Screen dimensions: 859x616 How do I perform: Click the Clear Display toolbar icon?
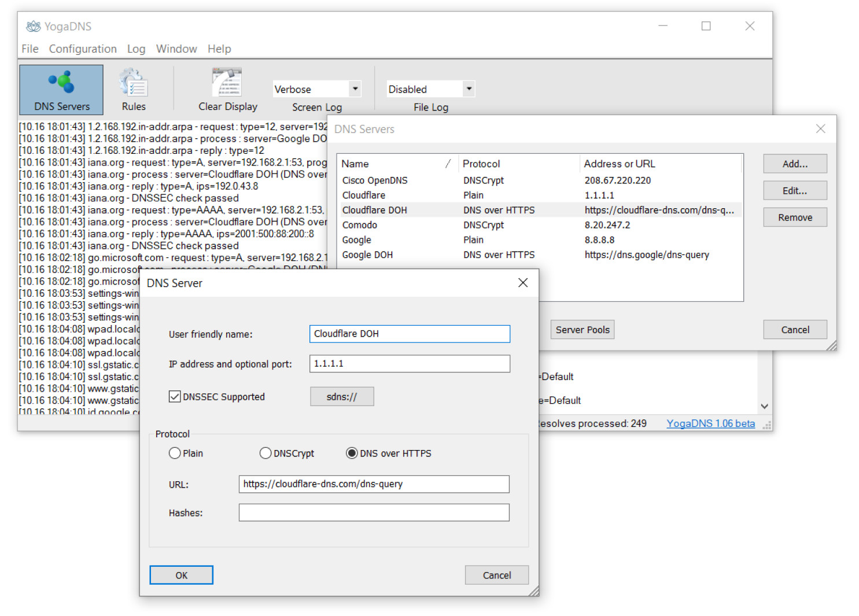[227, 90]
